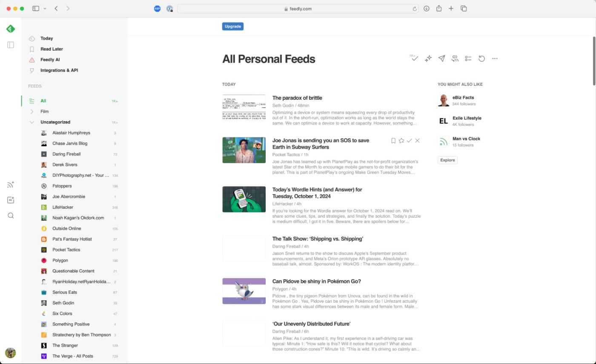This screenshot has width=596, height=364.
Task: Open Safari sidebar dropdown arrow
Action: pos(44,9)
